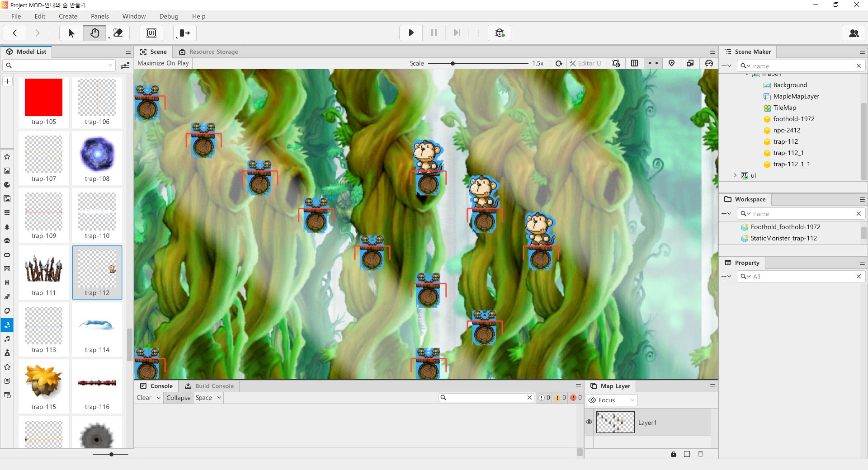Image resolution: width=868 pixels, height=470 pixels.
Task: Select the highlighted trap category sidebar icon
Action: [7, 325]
